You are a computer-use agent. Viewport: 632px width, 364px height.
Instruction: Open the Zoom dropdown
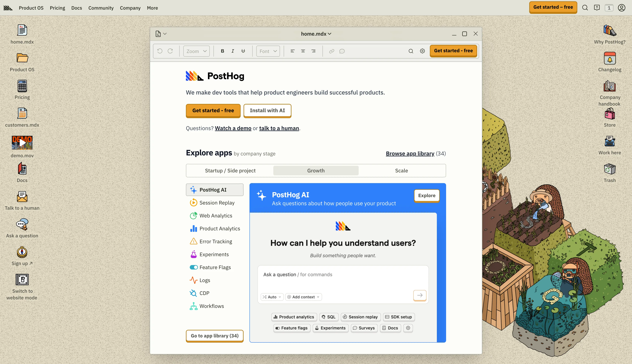pyautogui.click(x=196, y=51)
